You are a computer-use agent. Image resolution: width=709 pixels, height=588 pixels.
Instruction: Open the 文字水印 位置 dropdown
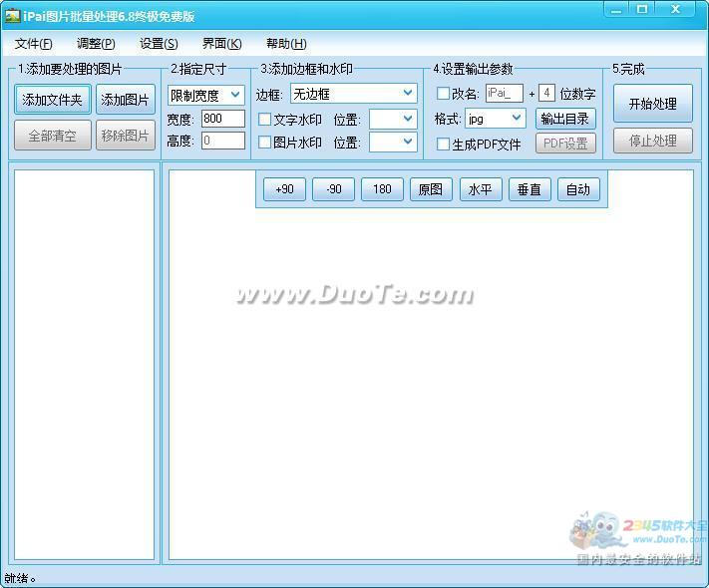(393, 120)
